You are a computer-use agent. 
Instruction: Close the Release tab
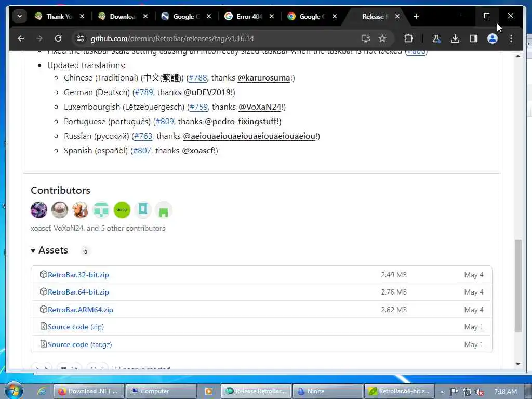397,16
